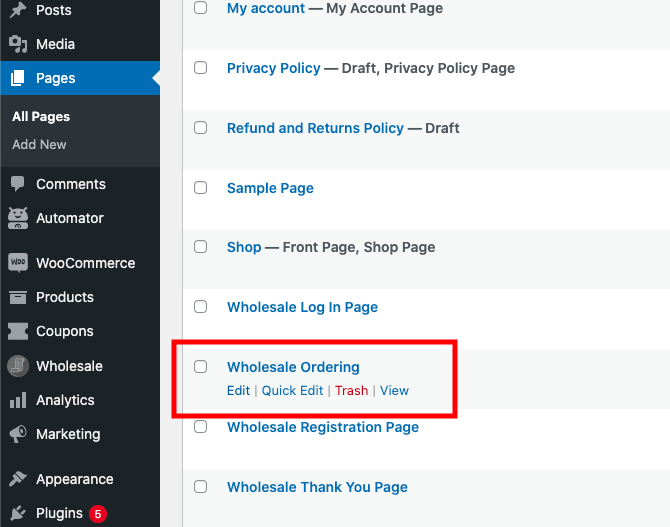Click the Products box icon
Screen dimensions: 670x527
click(x=18, y=297)
